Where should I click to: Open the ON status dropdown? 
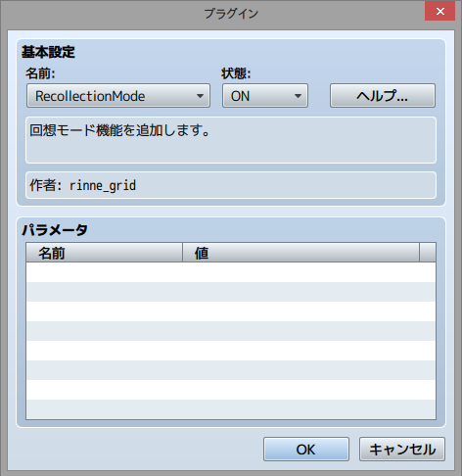pos(265,96)
